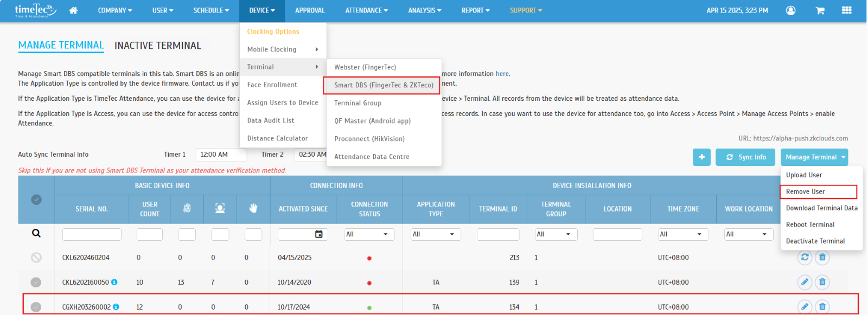Select Download Terminal Data option
Screen dimensions: 868x315
tap(821, 208)
